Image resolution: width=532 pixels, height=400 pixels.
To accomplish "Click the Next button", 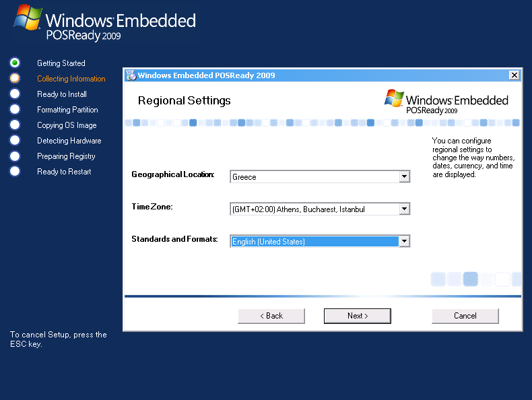I will click(x=358, y=316).
